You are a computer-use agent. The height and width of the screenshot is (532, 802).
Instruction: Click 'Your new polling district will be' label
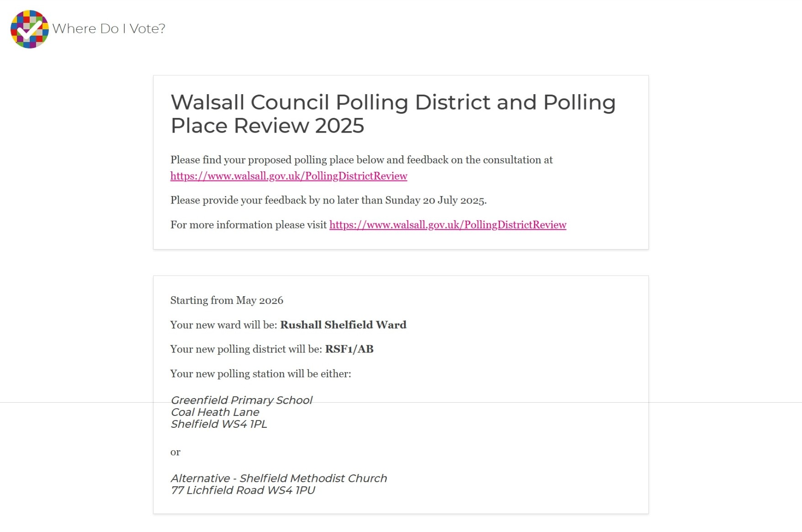[246, 349]
